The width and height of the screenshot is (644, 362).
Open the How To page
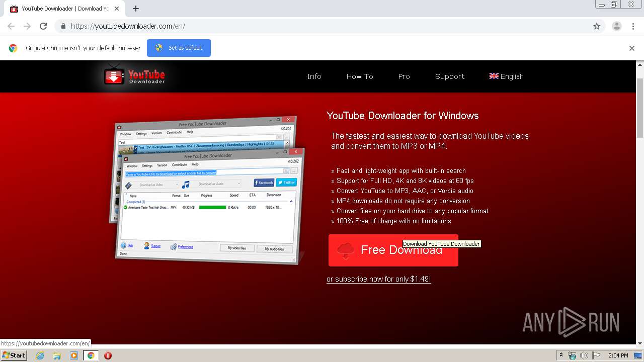360,76
